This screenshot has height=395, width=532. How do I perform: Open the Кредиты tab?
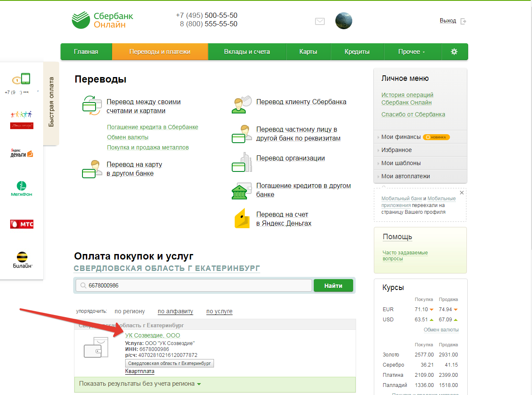point(357,52)
